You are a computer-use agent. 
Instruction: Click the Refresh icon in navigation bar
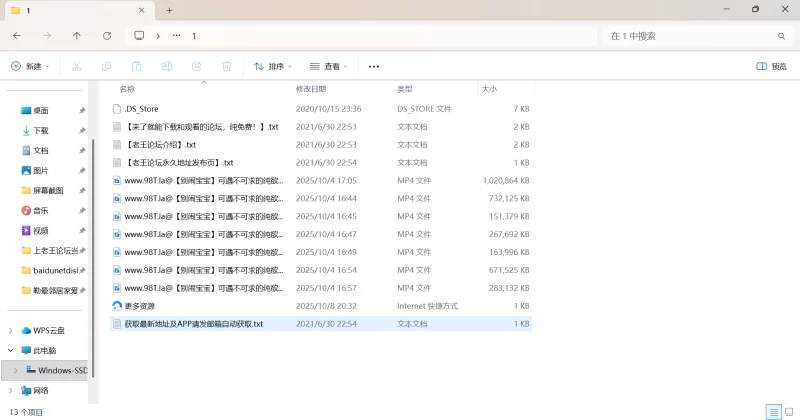[107, 35]
